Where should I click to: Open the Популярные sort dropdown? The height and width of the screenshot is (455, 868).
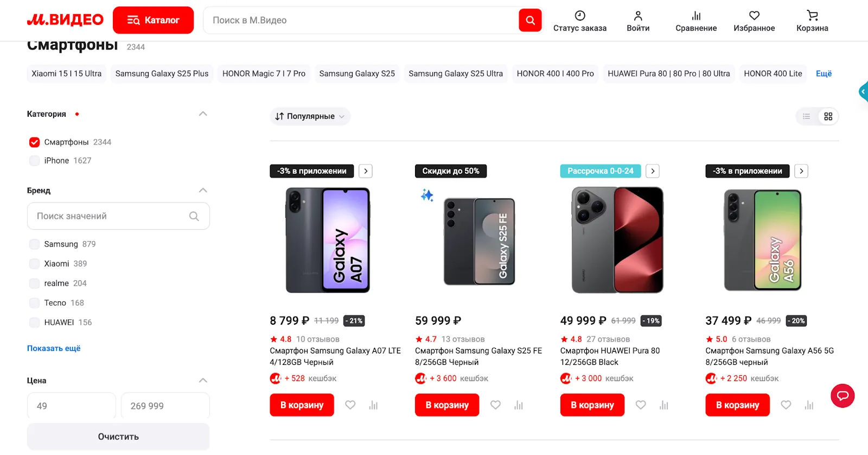310,117
